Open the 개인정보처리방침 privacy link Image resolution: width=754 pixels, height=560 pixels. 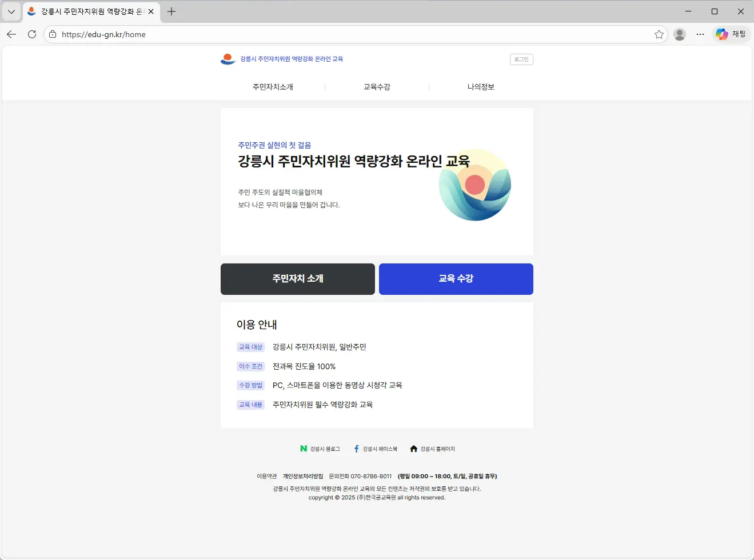[302, 475]
